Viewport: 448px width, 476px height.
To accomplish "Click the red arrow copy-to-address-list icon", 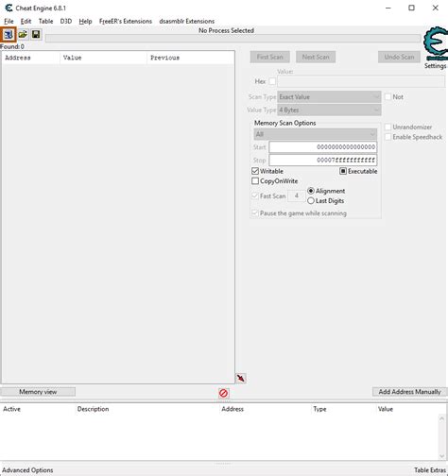I will [241, 378].
